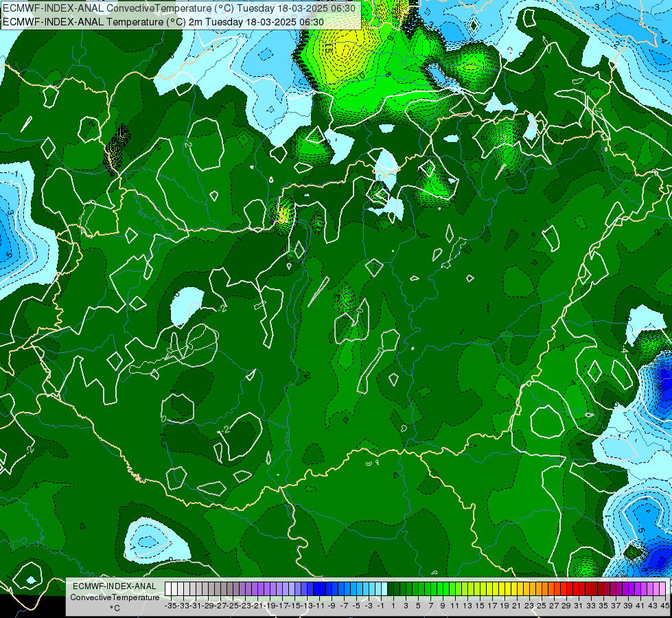Click the Temperature 2m title line at top
The width and height of the screenshot is (672, 618).
point(163,22)
